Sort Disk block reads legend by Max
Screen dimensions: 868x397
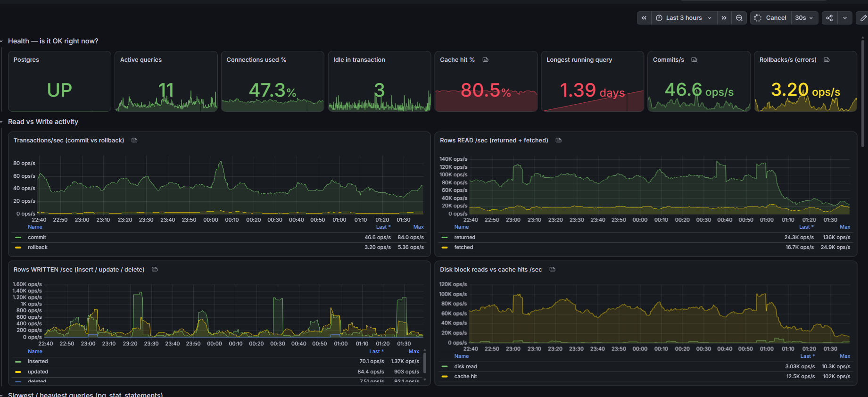(845, 356)
